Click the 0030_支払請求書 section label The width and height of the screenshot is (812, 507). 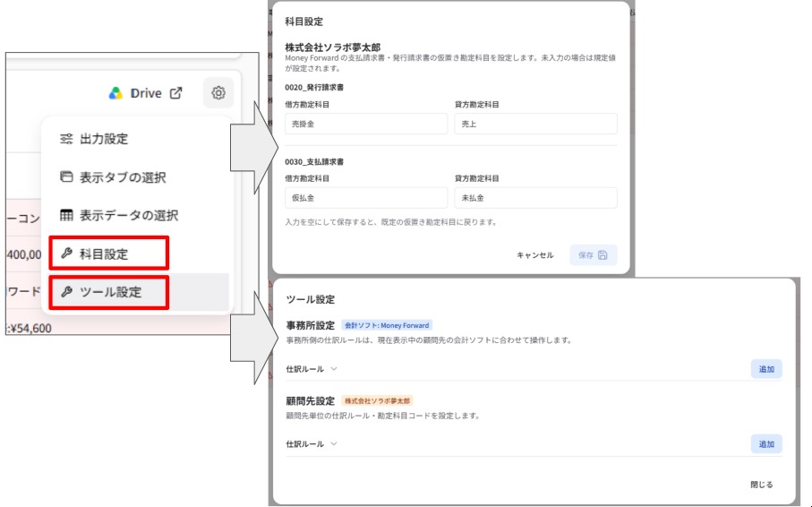click(314, 162)
